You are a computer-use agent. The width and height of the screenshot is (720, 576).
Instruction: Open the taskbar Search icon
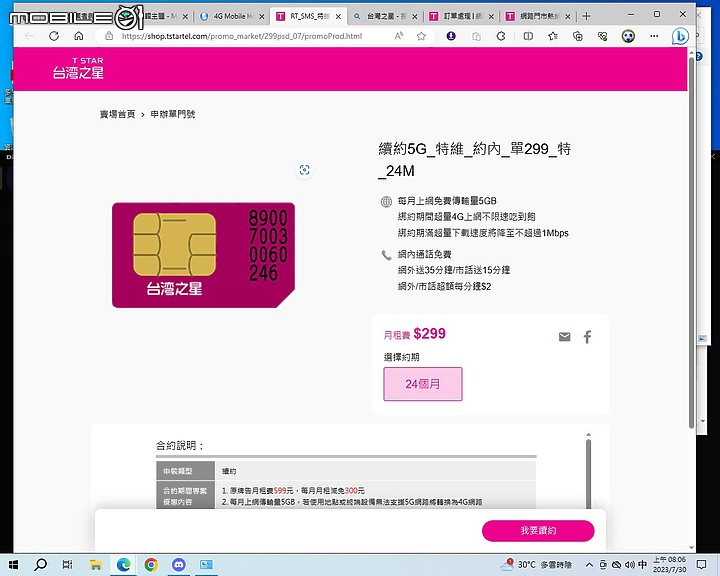40,565
